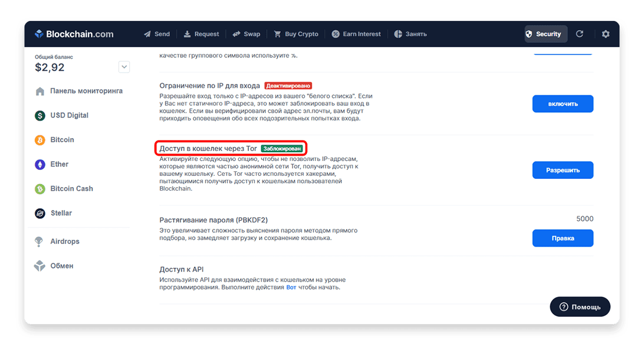Click the Занять pie icon
Screen dimensions: 644x345
point(398,34)
